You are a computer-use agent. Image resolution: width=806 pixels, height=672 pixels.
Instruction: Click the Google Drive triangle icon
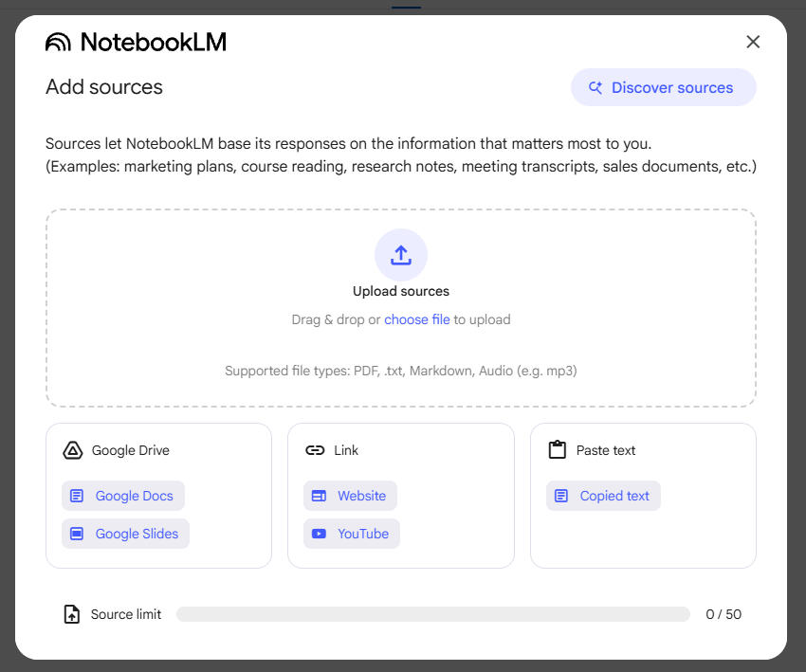tap(73, 450)
